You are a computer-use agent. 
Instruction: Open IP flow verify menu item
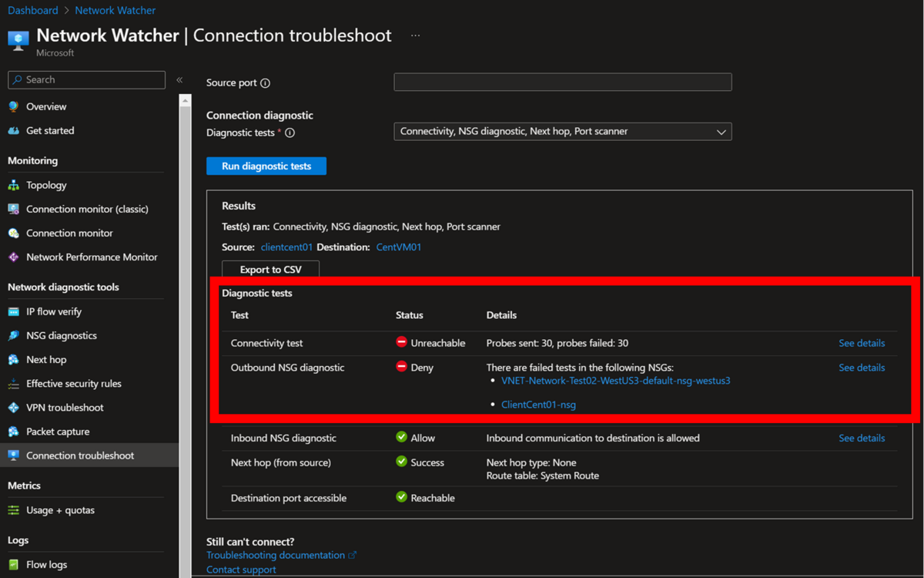click(x=54, y=311)
